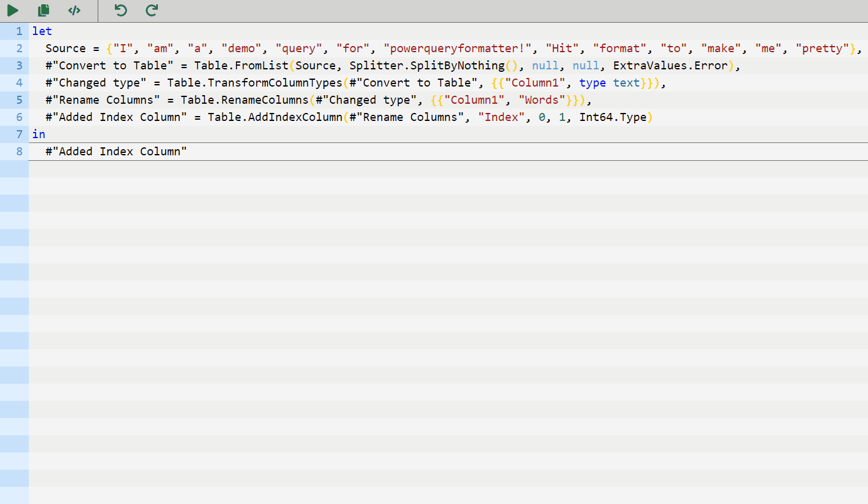Click the Table.FromList function name

click(243, 65)
